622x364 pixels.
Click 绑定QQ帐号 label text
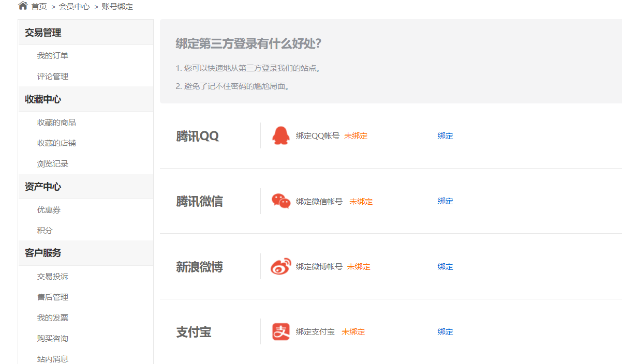tap(318, 136)
